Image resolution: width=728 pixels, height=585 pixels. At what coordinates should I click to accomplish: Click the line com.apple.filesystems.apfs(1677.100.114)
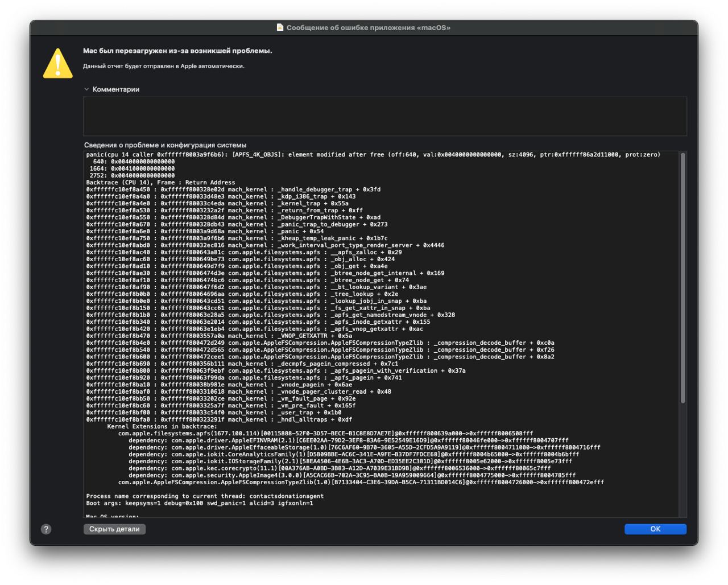pos(326,434)
